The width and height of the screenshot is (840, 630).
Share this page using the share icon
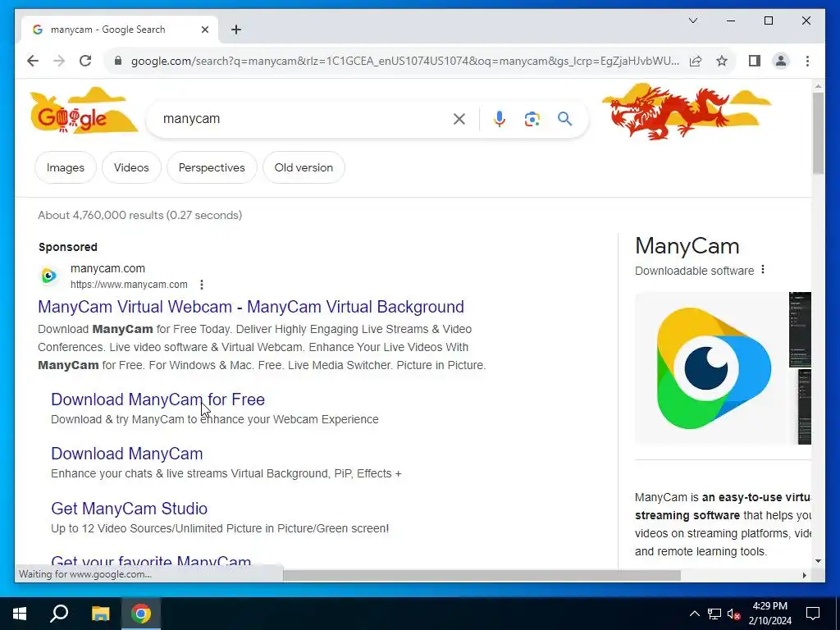point(696,61)
